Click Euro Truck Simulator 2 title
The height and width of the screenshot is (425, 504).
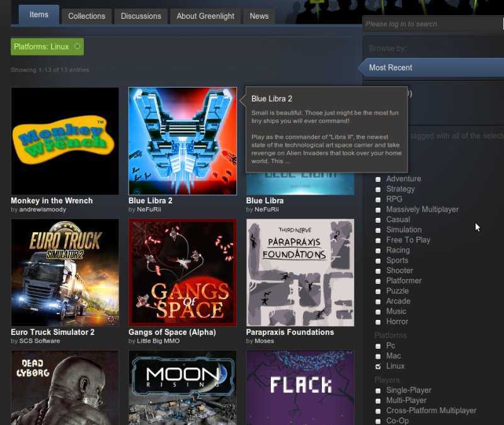click(x=53, y=332)
